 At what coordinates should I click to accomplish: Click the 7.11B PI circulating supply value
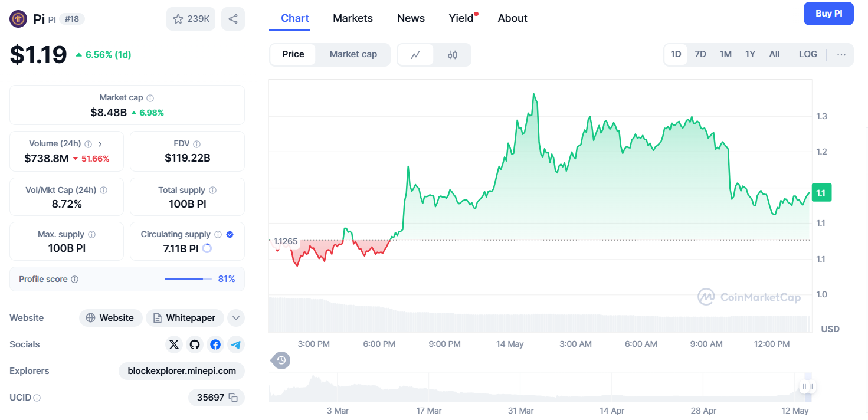click(x=181, y=249)
